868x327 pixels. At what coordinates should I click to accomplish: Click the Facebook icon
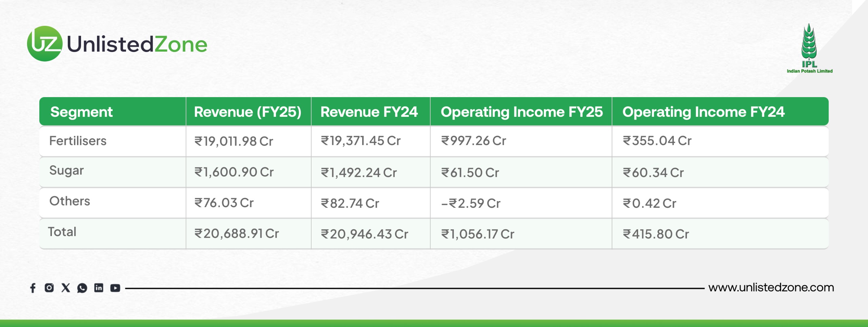(33, 288)
